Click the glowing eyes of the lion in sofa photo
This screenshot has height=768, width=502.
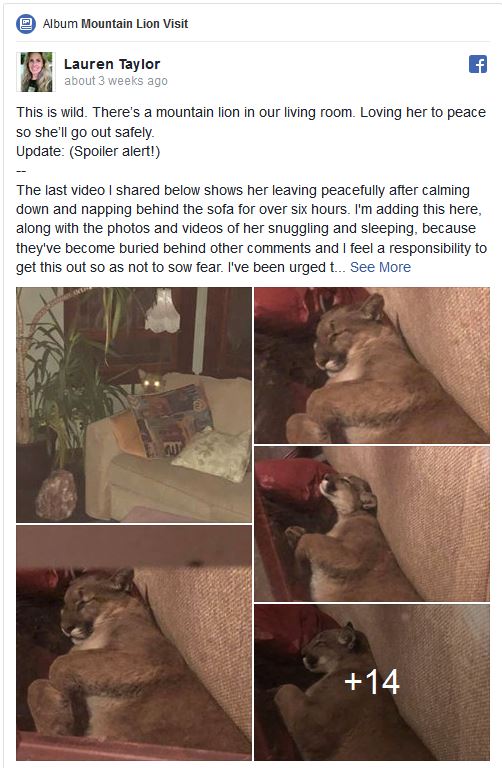[151, 383]
